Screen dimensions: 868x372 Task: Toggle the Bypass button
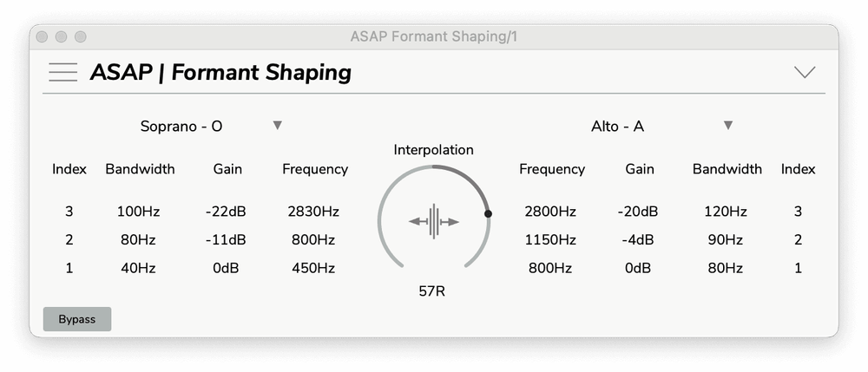point(77,319)
